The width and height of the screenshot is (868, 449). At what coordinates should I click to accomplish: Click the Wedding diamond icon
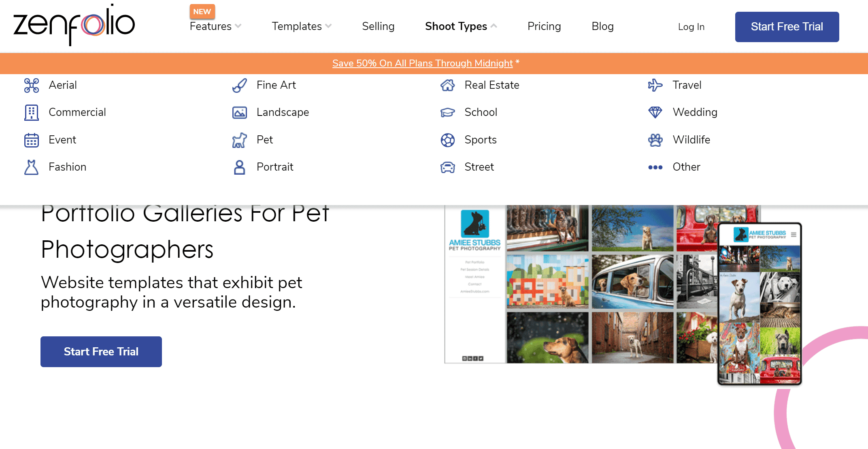[x=655, y=112]
